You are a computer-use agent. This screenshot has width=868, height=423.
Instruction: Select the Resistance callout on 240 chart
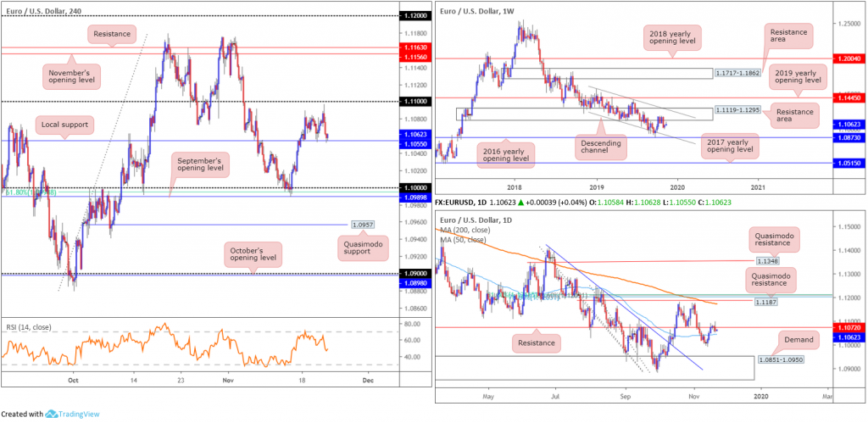pyautogui.click(x=111, y=34)
